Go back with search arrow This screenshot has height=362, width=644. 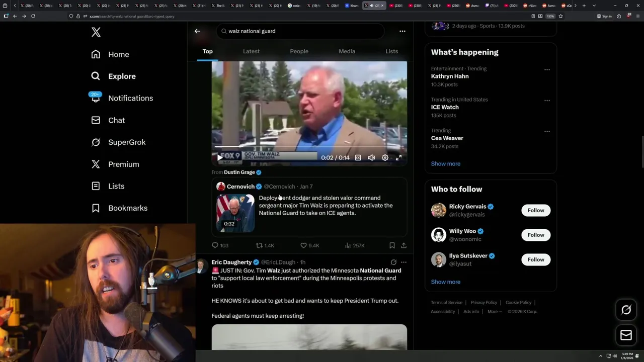pyautogui.click(x=197, y=31)
